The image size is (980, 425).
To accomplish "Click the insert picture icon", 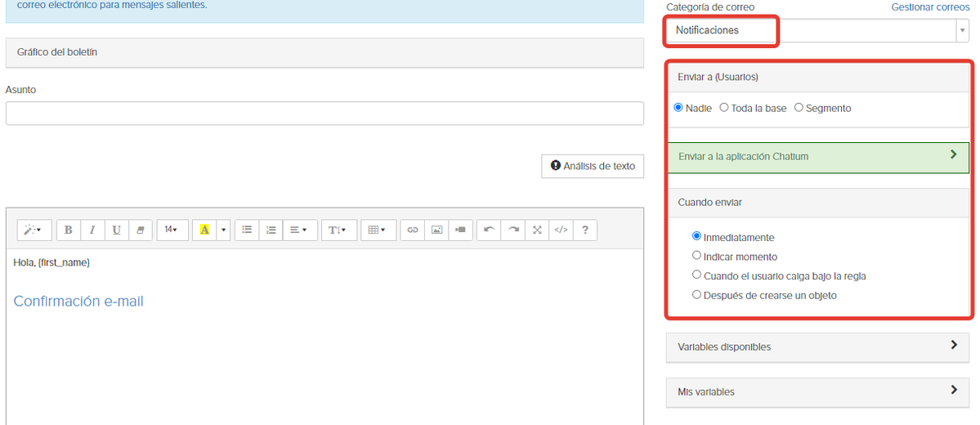I will [436, 230].
